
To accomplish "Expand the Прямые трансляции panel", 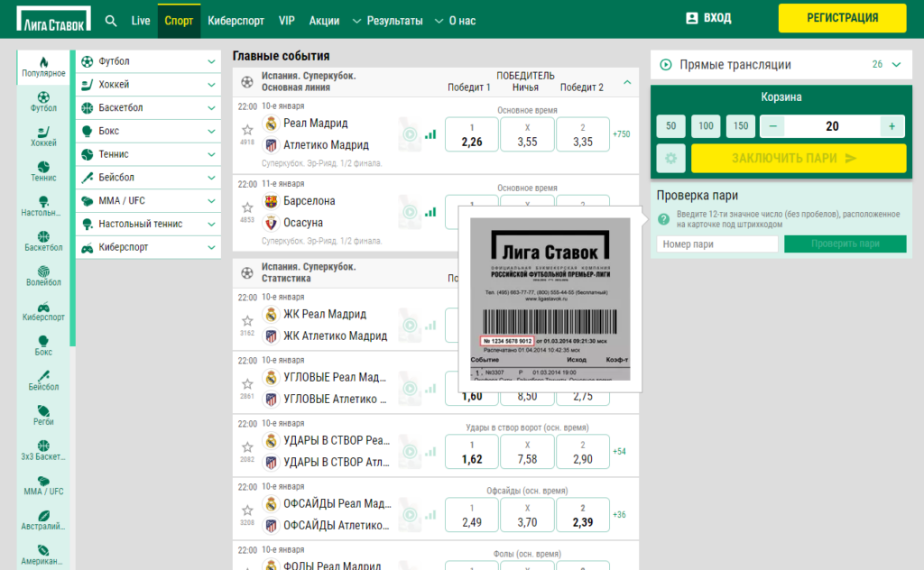I will [x=896, y=65].
